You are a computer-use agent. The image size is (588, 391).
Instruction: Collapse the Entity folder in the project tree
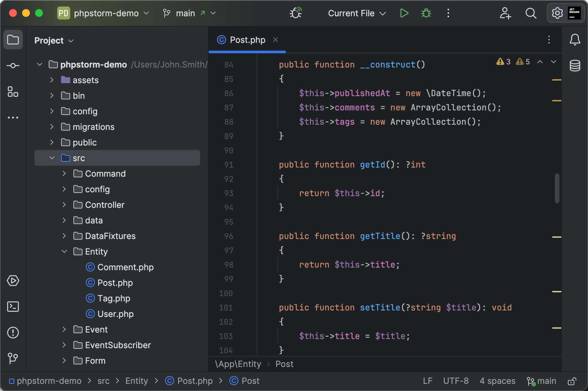64,251
